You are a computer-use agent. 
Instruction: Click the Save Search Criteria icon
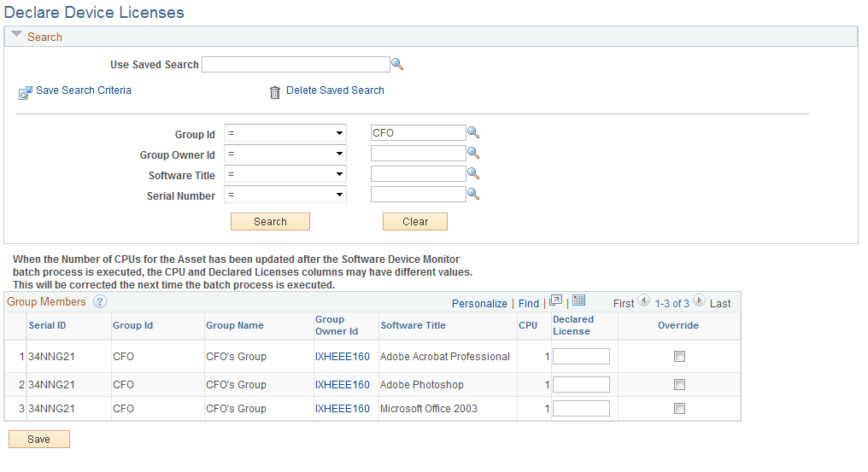tap(26, 93)
